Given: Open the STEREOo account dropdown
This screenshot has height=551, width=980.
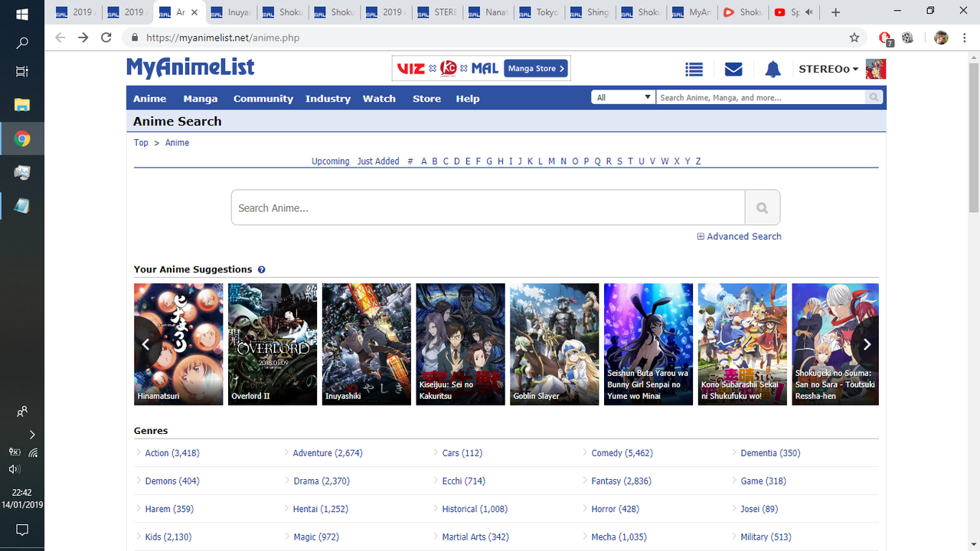Looking at the screenshot, I should click(828, 69).
